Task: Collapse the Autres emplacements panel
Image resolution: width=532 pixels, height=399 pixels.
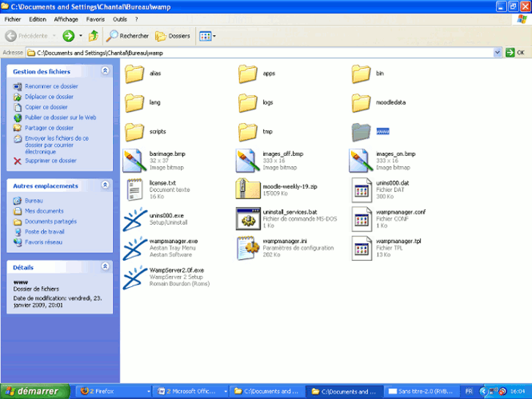Action: (x=106, y=185)
